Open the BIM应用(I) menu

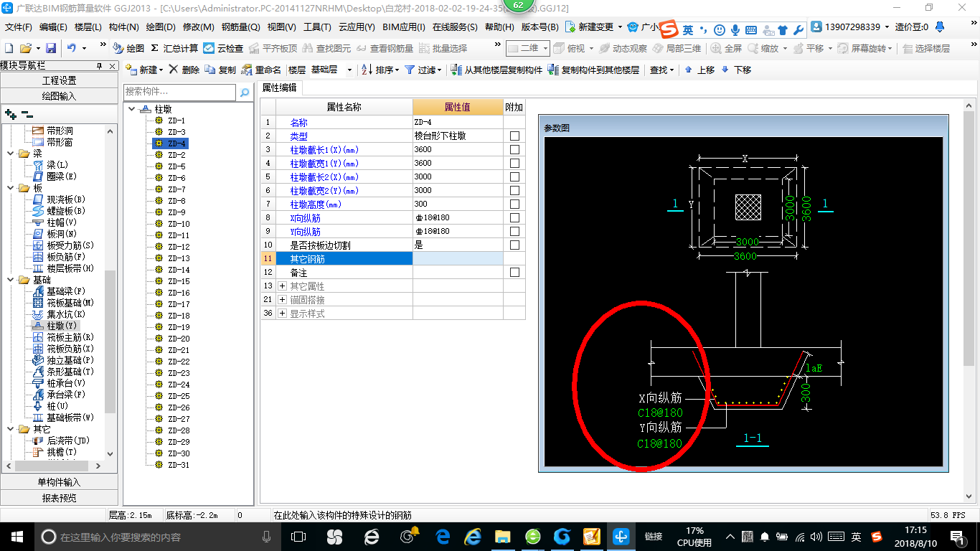pyautogui.click(x=404, y=27)
